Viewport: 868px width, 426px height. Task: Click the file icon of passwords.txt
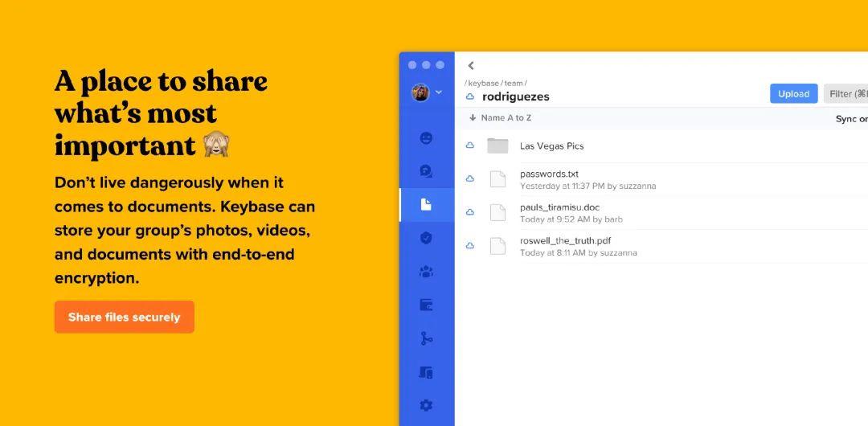click(498, 179)
